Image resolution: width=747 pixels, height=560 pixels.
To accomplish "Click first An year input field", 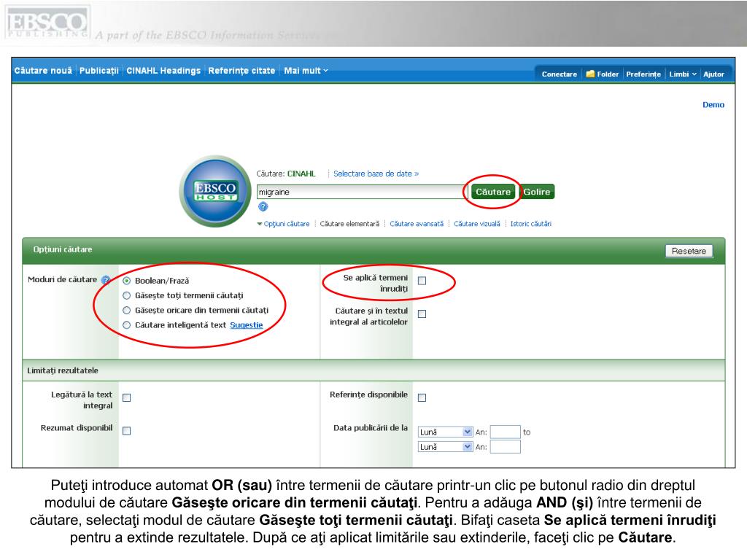I will 505,432.
